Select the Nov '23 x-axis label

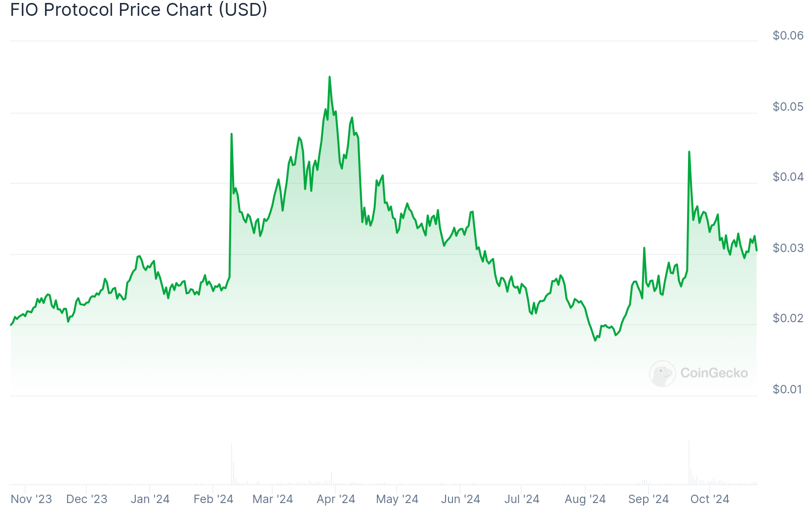tap(31, 499)
